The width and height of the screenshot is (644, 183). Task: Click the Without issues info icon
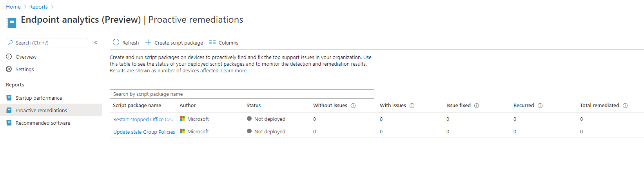(x=353, y=106)
